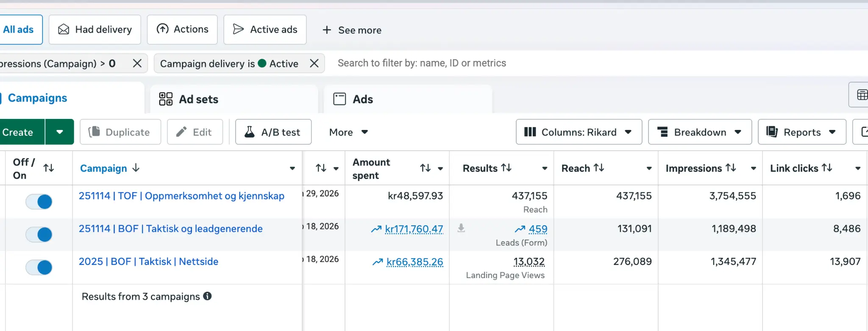Open the Reports dropdown

pyautogui.click(x=802, y=132)
